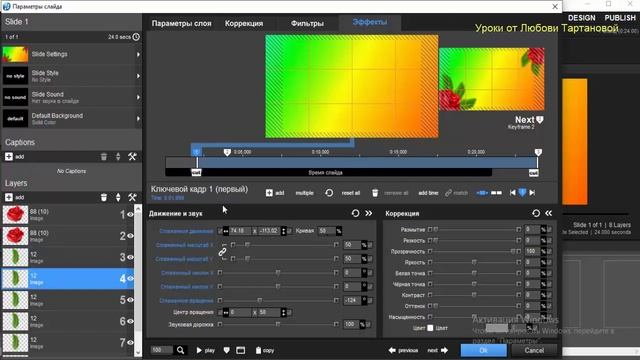Toggle visibility of layer 5
Screen dimensions: 640x360
coord(130,300)
